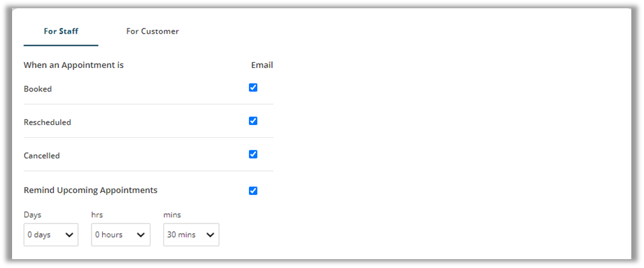Toggle the Rescheduled email checkbox
Image resolution: width=644 pixels, height=268 pixels.
253,121
